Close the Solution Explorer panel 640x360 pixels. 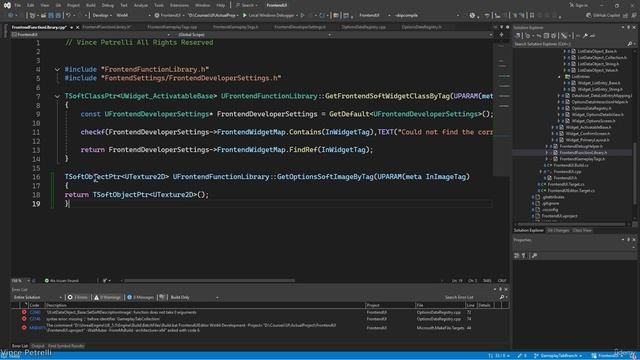pyautogui.click(x=634, y=27)
